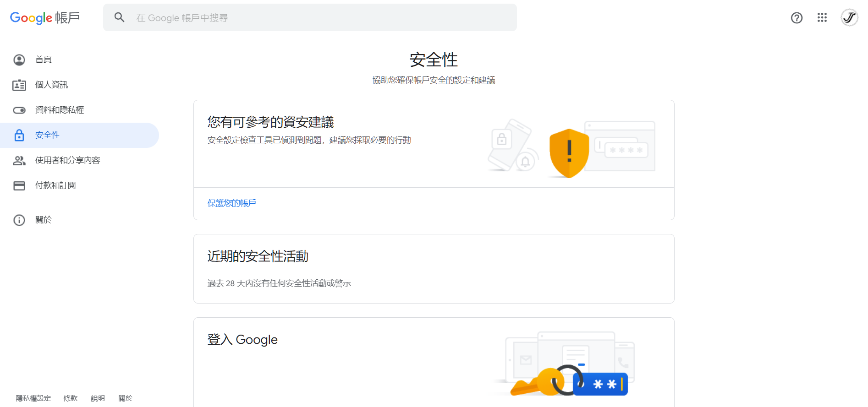
Task: Click 您有可參考的資安建議 heading
Action: [270, 122]
